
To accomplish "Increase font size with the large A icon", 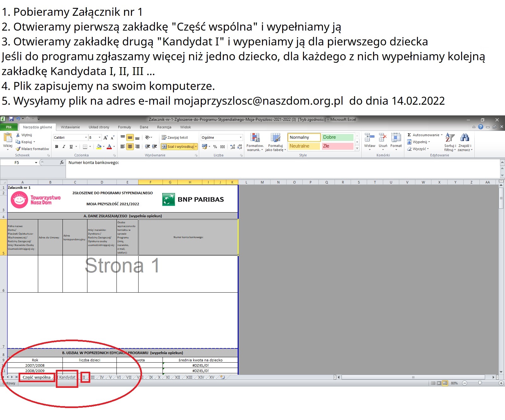I will click(106, 137).
